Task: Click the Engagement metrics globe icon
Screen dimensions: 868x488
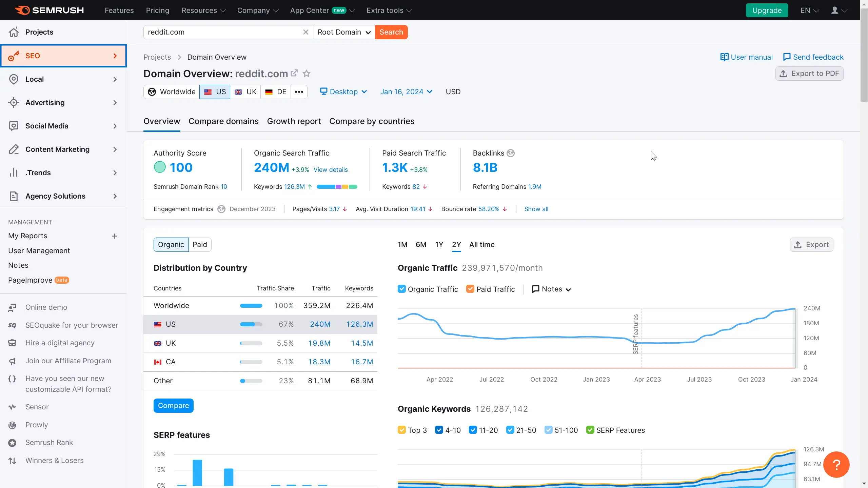Action: tap(221, 209)
